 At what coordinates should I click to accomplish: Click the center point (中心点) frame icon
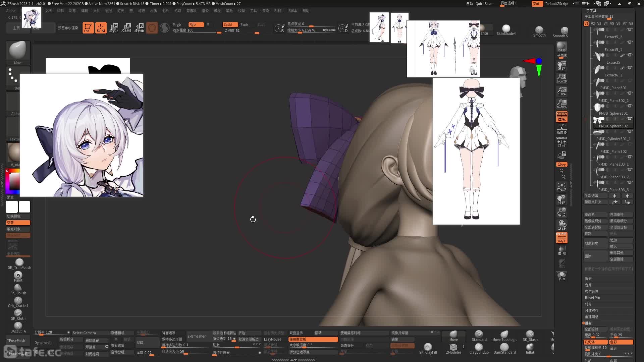pos(561,187)
